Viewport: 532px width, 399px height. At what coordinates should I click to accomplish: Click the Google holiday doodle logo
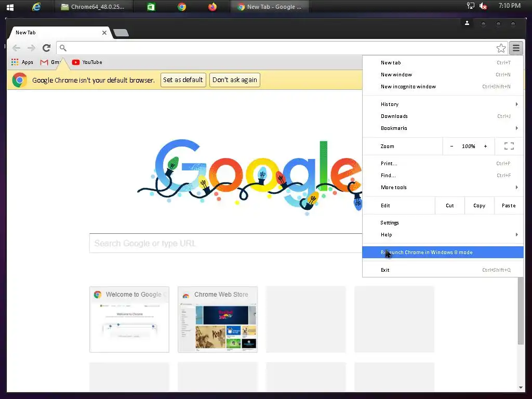249,177
